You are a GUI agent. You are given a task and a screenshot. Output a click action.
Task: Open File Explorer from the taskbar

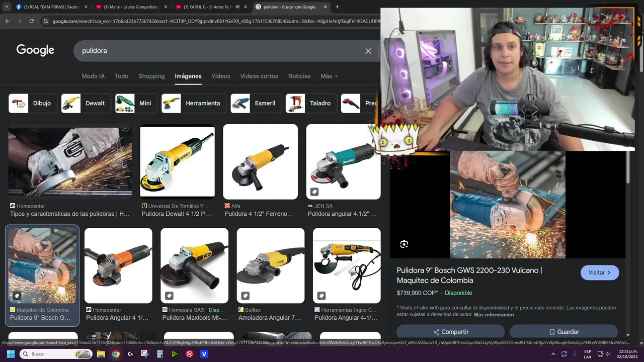click(x=101, y=354)
